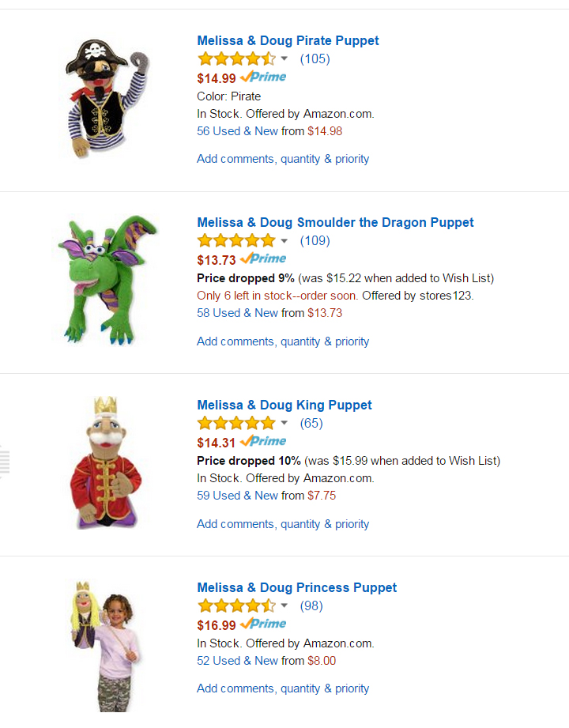Click the Prime logo beside the $14.99 price
The width and height of the screenshot is (569, 728).
click(x=263, y=77)
